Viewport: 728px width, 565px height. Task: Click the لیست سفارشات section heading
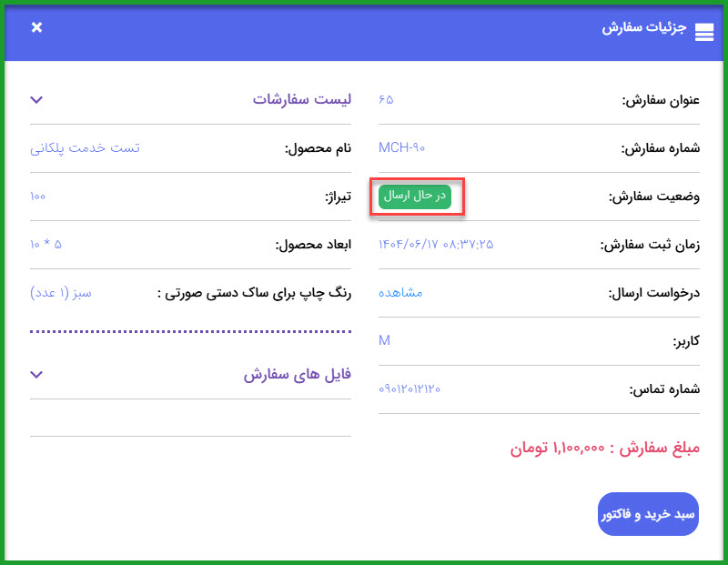pyautogui.click(x=301, y=99)
